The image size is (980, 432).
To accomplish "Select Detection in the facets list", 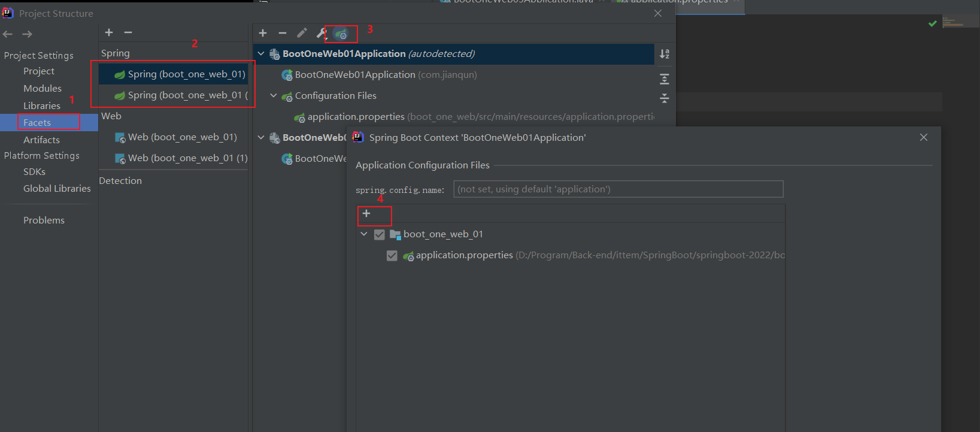I will (x=120, y=180).
